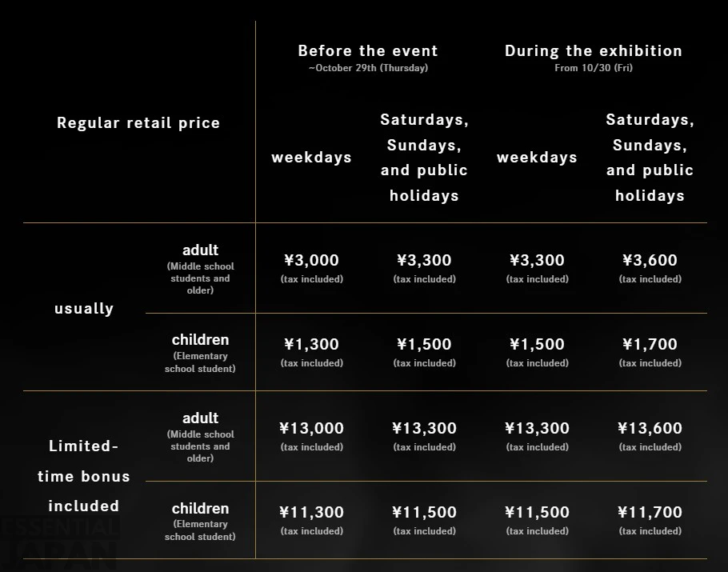Click the 'Limited-time bonus included' row label
Screen dimensions: 728x572
[x=83, y=476]
